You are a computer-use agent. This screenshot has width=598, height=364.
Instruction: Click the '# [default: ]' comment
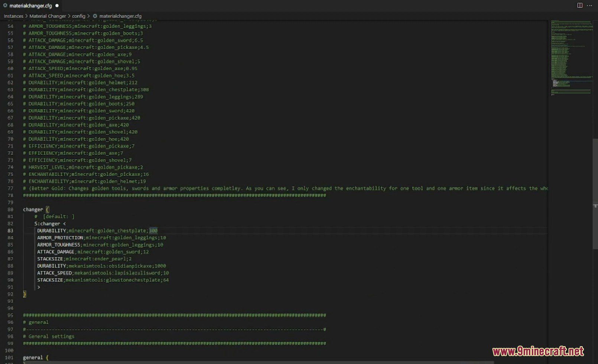click(54, 216)
